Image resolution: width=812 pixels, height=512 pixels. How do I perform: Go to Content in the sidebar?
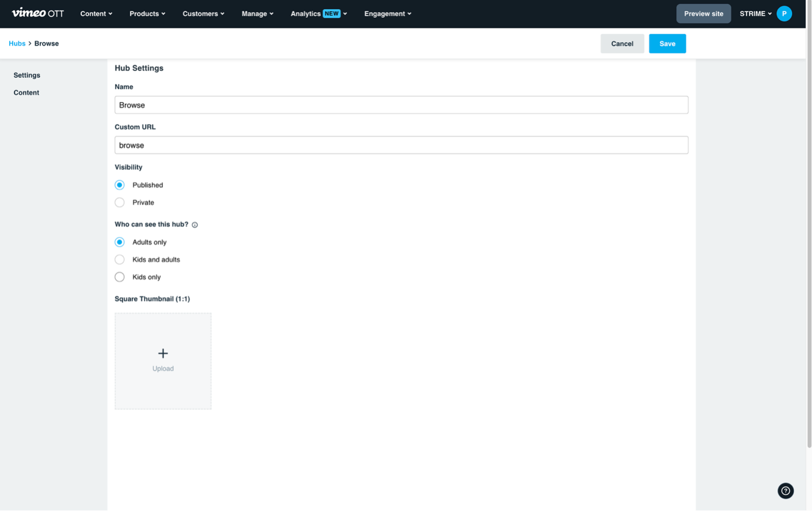click(26, 93)
